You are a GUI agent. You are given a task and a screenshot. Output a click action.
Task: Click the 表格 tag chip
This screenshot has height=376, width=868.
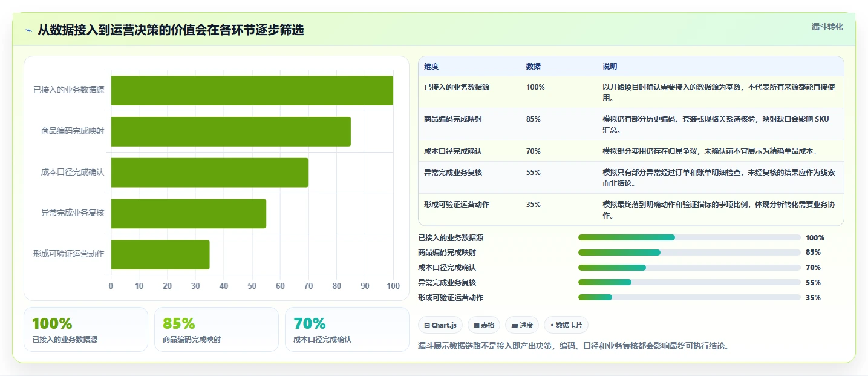[484, 325]
